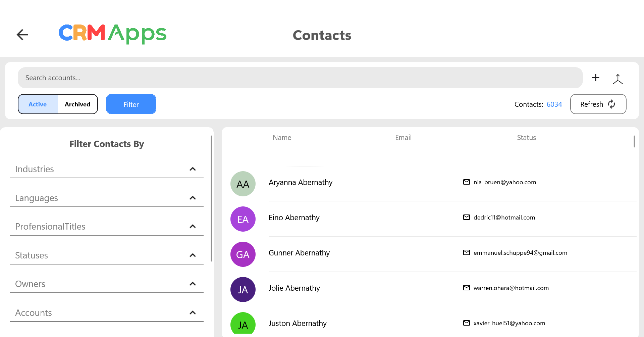This screenshot has height=337, width=644.
Task: Click envelope icon beside warren.ohara@hotmail.com
Action: coord(466,288)
